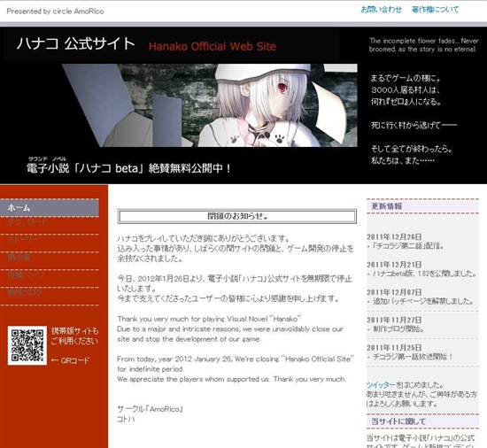487x448 pixels.
Task: Click the 2011年11月27日 update date
Action: pos(394,320)
